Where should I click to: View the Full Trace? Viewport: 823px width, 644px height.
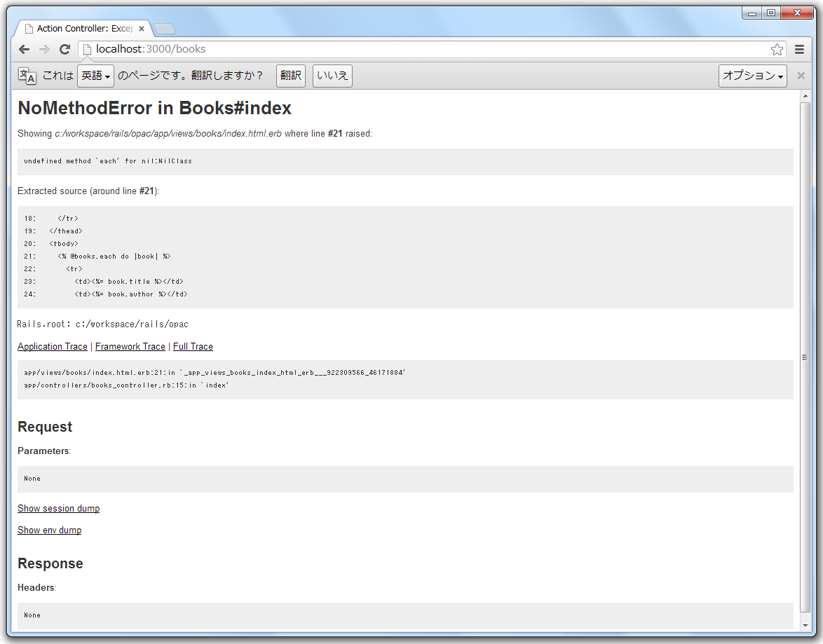[193, 346]
